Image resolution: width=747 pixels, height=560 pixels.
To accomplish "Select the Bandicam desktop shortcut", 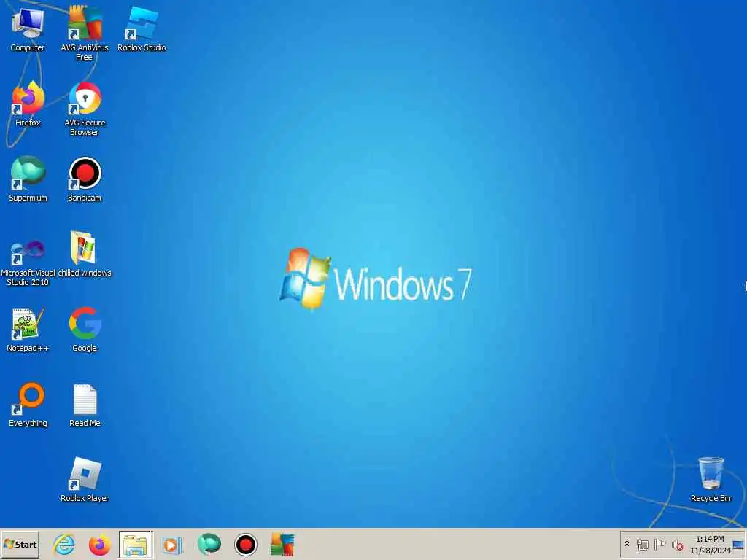I will coord(85,179).
